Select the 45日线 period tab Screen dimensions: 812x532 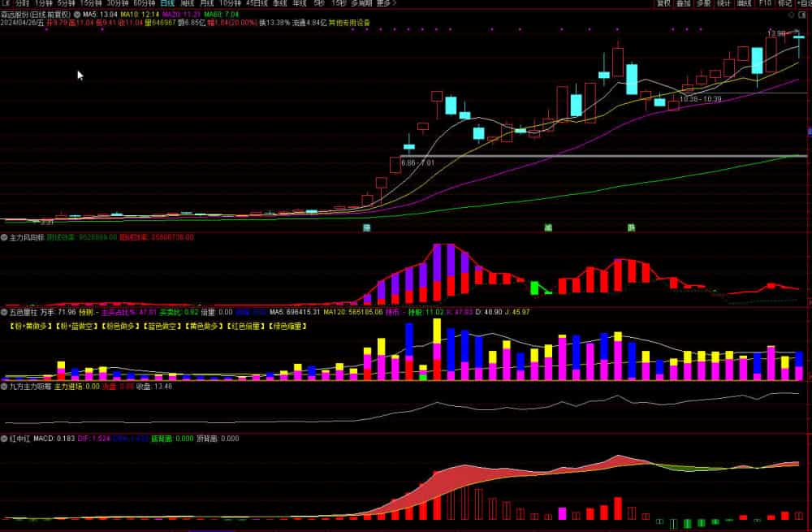click(x=257, y=3)
